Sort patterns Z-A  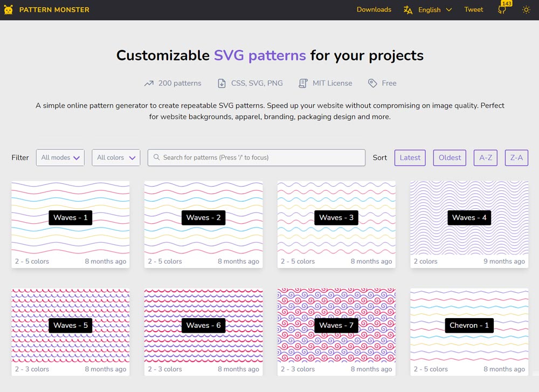(516, 157)
